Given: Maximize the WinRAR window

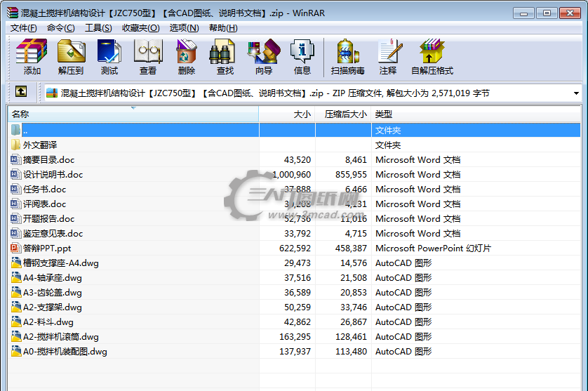Looking at the screenshot, I should tap(547, 13).
